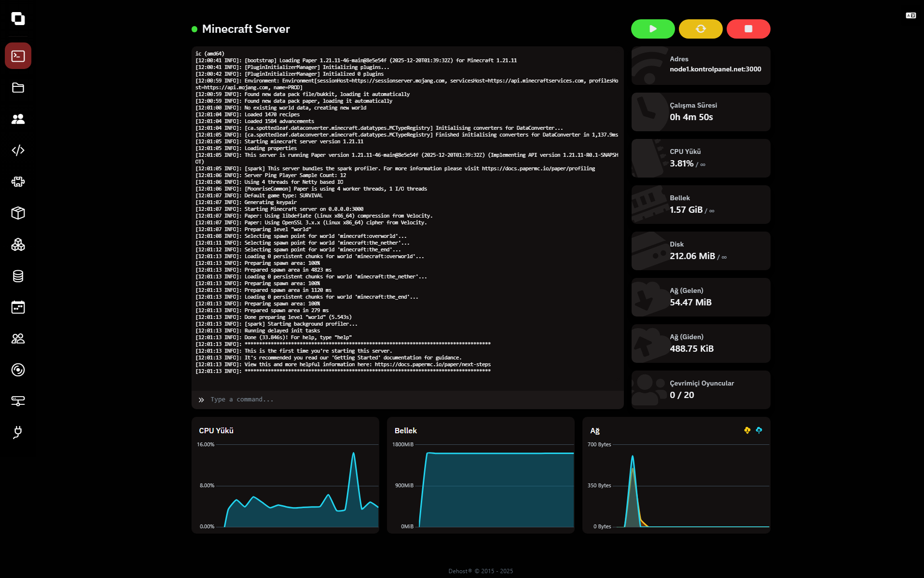The image size is (924, 578).
Task: Click the yellow cloud download legend icon
Action: (x=747, y=430)
